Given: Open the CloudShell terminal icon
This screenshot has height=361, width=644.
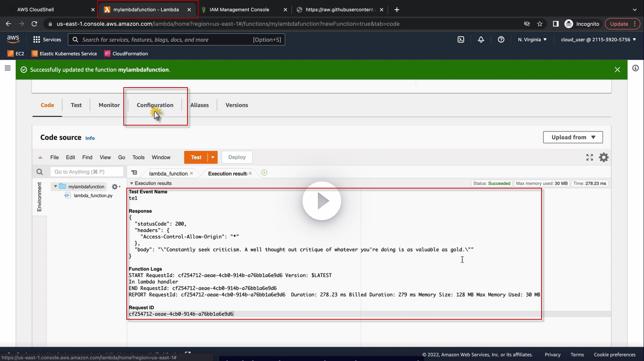Looking at the screenshot, I should point(461,39).
